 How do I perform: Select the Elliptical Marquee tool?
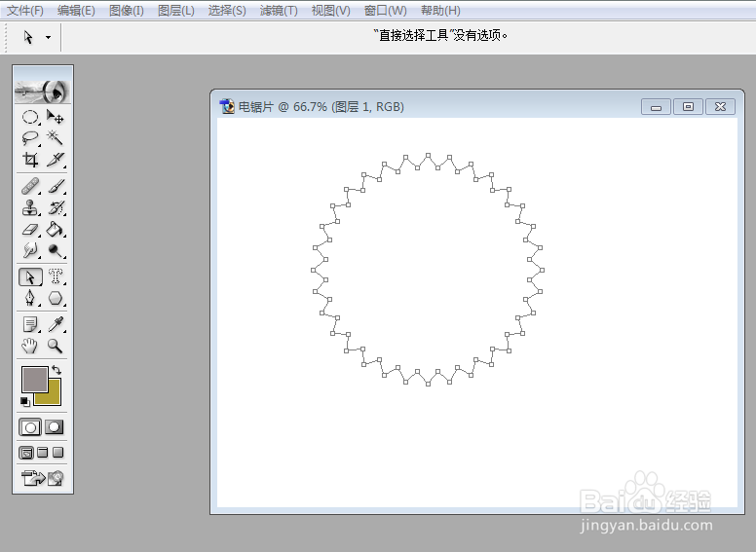pos(30,117)
